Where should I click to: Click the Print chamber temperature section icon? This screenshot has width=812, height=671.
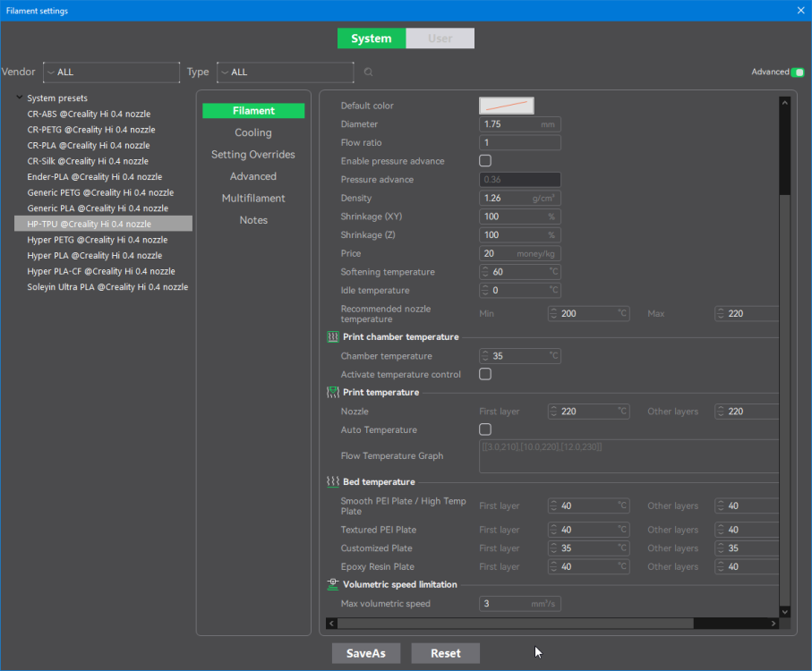click(x=333, y=336)
